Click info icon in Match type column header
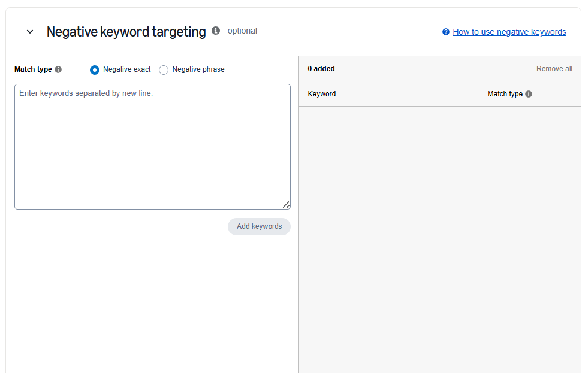The image size is (588, 373). click(529, 94)
